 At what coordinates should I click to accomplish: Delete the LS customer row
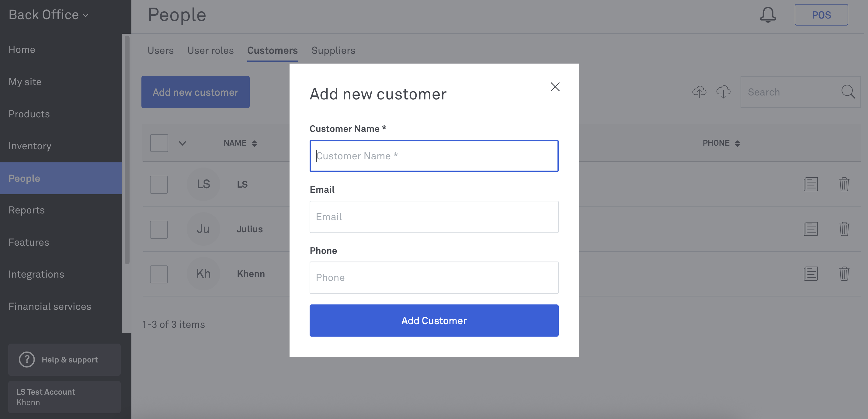click(x=844, y=184)
